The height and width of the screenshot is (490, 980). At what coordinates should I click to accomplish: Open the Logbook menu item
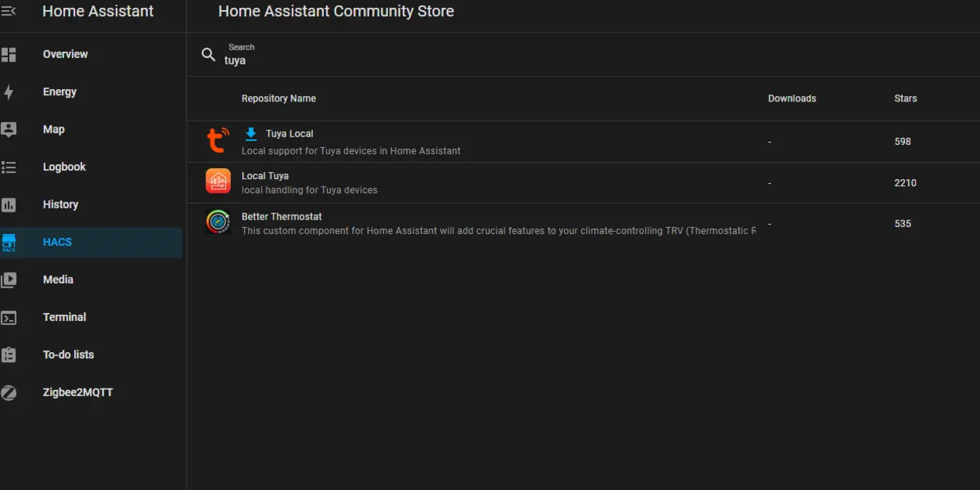(91, 167)
